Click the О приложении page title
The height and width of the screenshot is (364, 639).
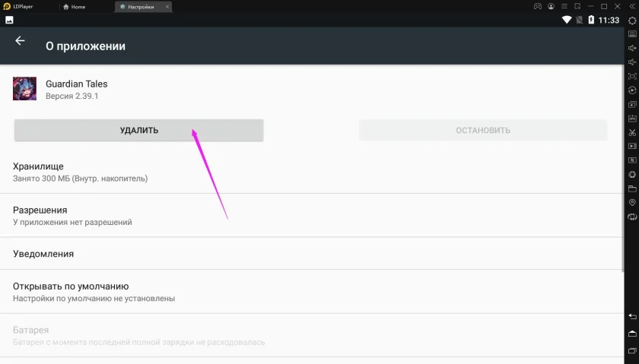pyautogui.click(x=85, y=46)
